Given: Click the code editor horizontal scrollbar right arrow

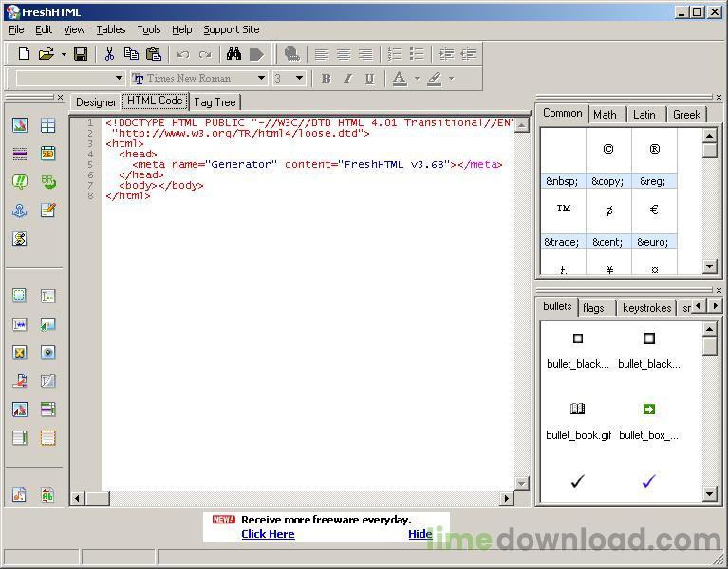Looking at the screenshot, I should 507,499.
